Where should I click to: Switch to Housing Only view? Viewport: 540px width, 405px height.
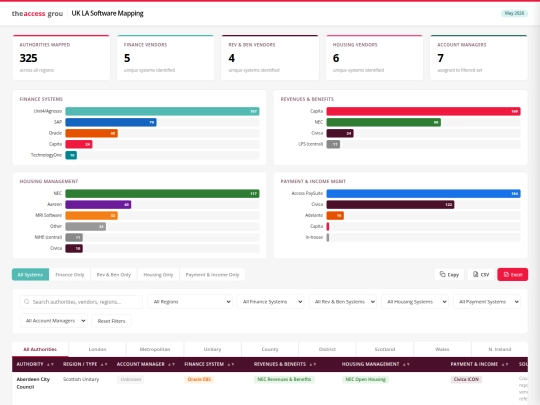[x=158, y=274]
